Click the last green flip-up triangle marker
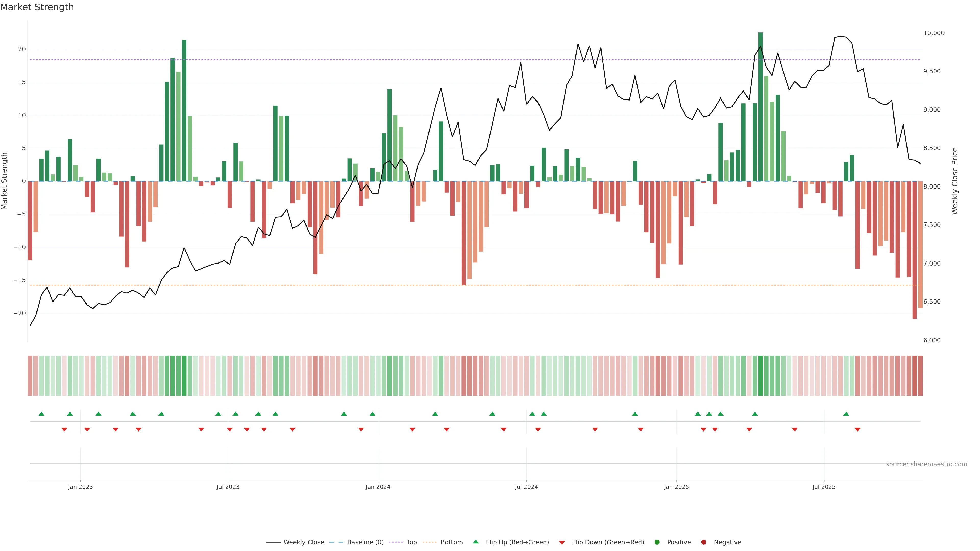Viewport: 980px width, 551px height. pyautogui.click(x=846, y=414)
